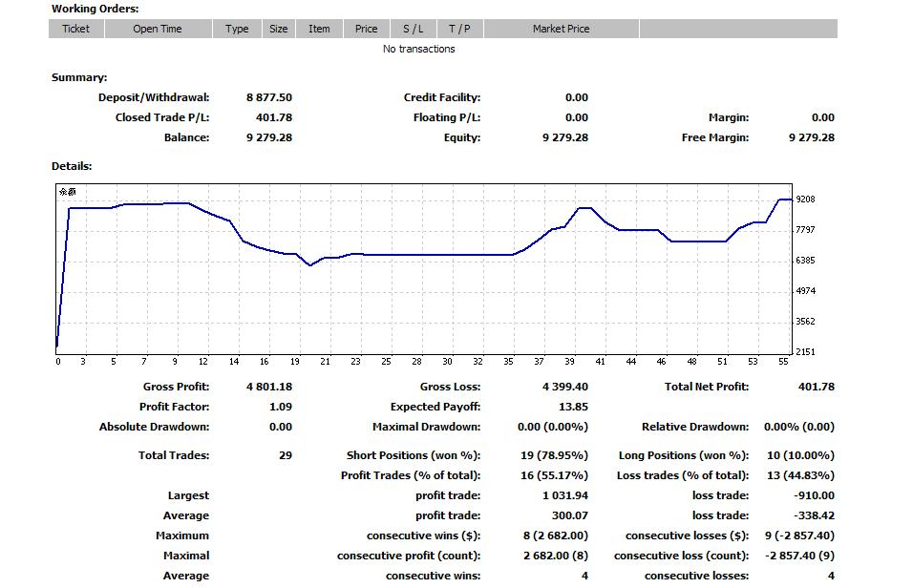The width and height of the screenshot is (913, 588).
Task: Click the 2151 axis label on chart
Action: click(x=805, y=351)
